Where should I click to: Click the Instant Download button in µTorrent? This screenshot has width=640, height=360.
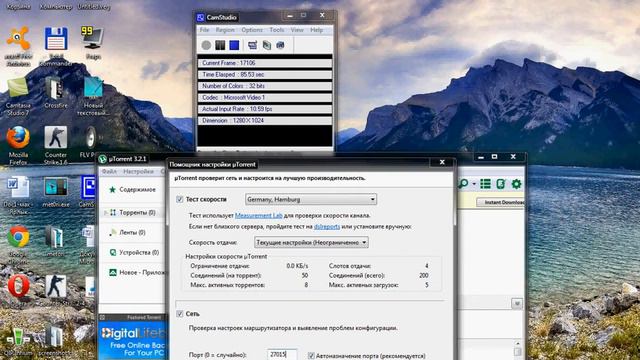(x=501, y=202)
